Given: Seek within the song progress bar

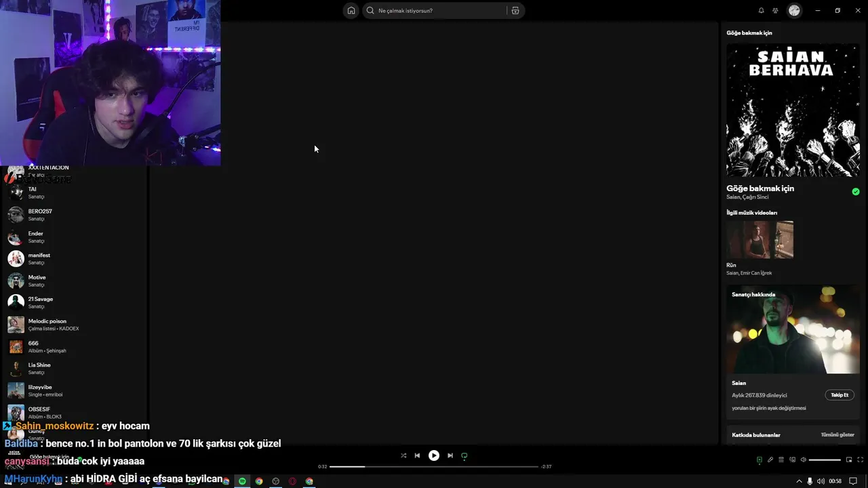Looking at the screenshot, I should click(x=434, y=466).
